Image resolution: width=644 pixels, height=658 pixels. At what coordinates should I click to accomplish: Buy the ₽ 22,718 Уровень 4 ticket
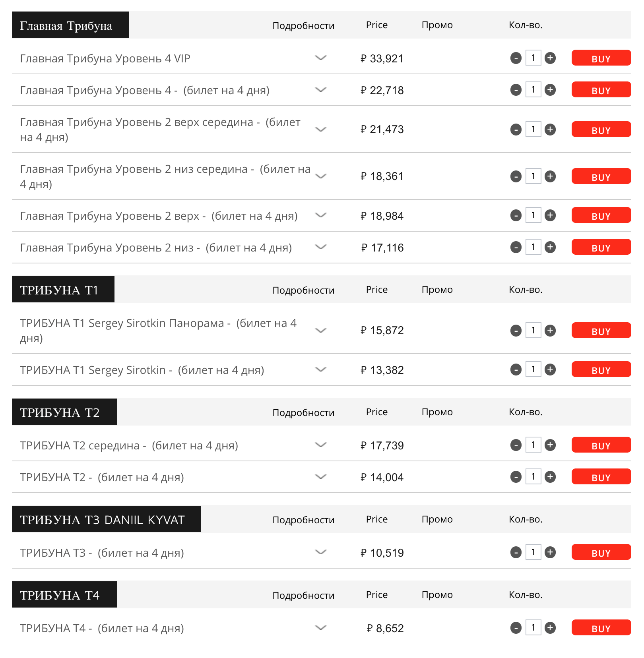(x=601, y=90)
